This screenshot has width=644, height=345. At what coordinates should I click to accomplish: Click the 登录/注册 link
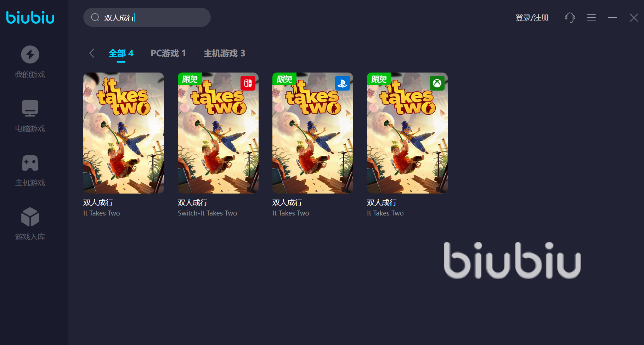[x=532, y=18]
